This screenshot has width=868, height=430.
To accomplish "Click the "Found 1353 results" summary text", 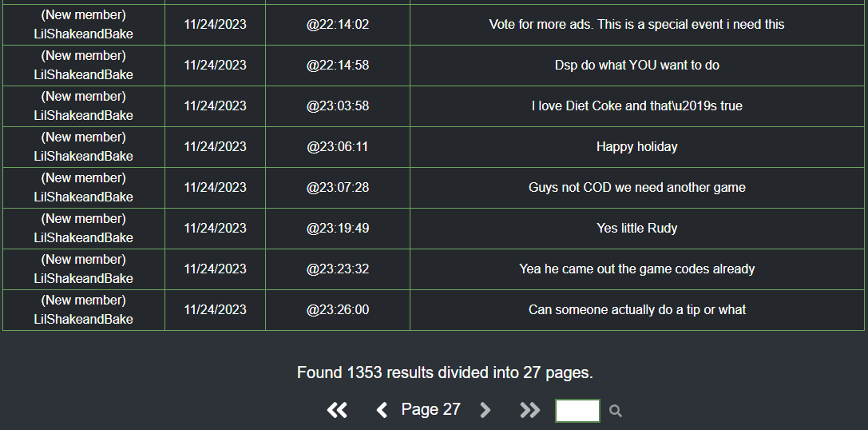I will [x=445, y=372].
